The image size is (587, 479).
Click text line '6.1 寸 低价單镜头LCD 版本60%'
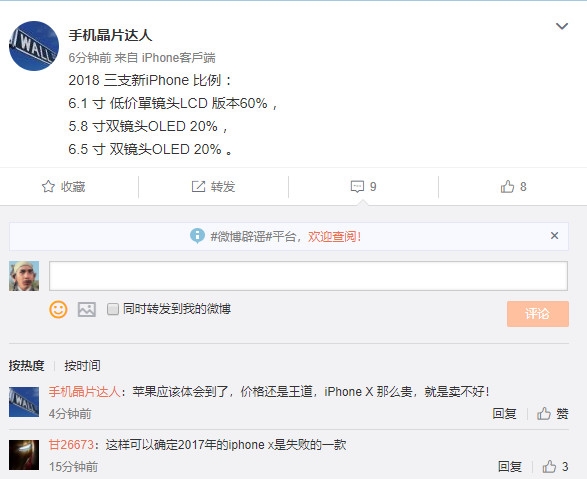tap(168, 103)
